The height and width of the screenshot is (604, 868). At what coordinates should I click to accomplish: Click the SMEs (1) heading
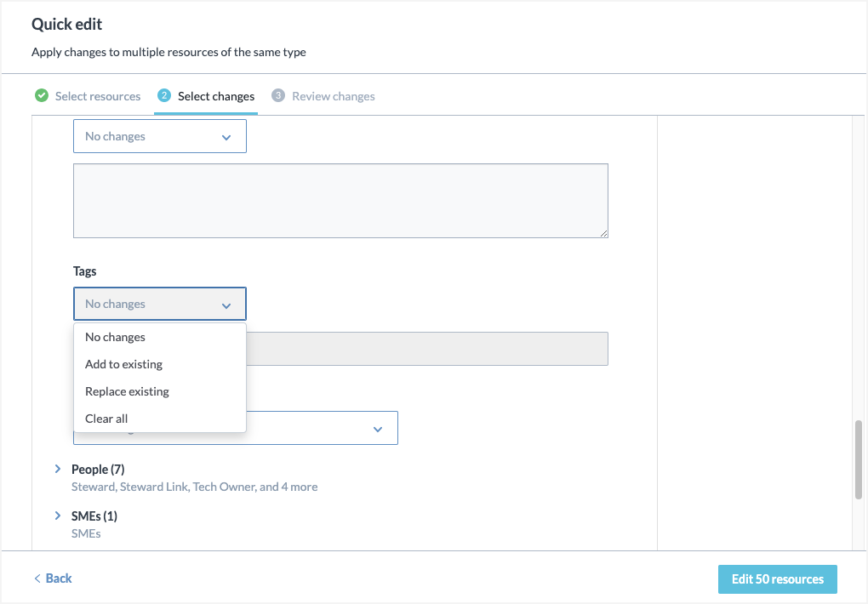point(94,516)
